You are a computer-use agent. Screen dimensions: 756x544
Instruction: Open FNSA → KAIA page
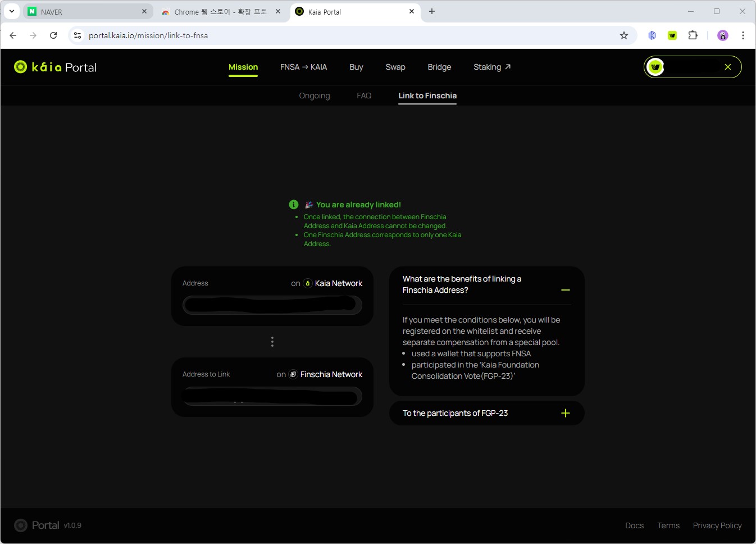click(x=303, y=67)
